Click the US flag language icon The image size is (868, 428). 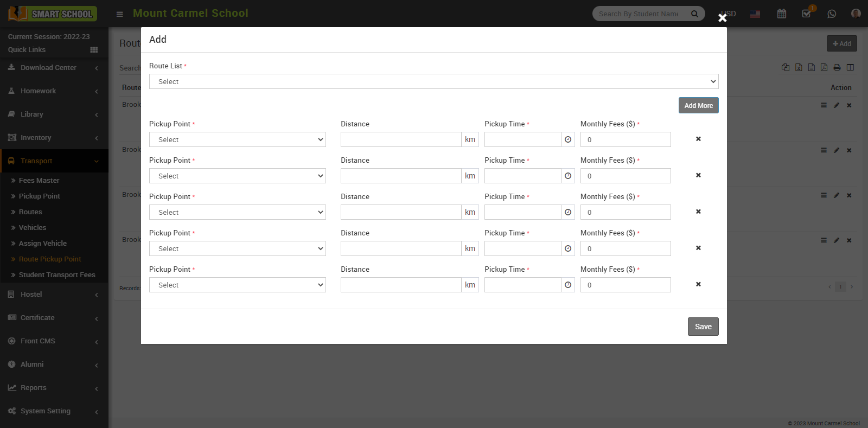point(755,14)
